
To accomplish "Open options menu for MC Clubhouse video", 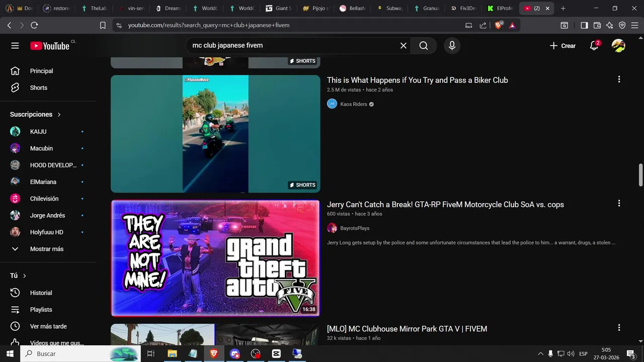I will pyautogui.click(x=619, y=328).
